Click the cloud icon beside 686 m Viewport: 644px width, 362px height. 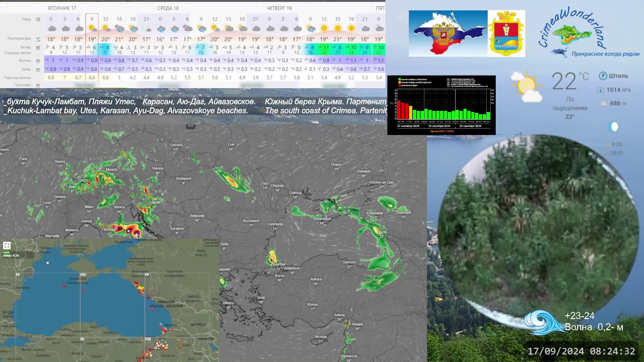604,103
